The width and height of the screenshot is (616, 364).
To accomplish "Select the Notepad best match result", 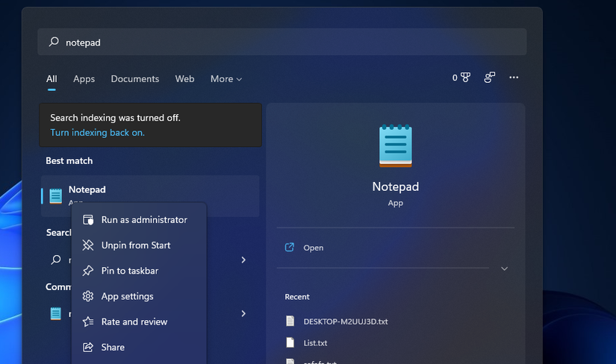I will point(150,196).
